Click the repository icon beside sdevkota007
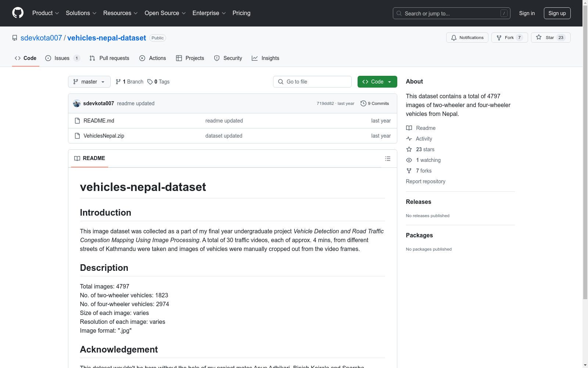This screenshot has height=368, width=588. coord(15,38)
